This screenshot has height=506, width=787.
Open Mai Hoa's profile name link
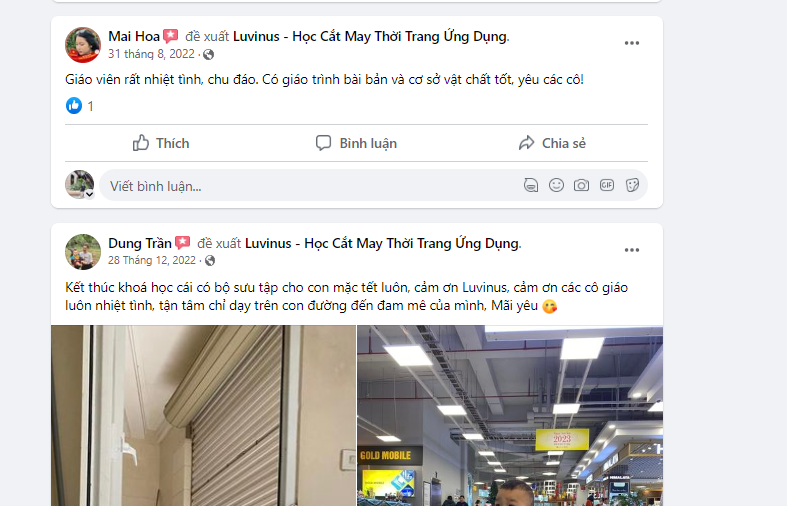point(134,36)
